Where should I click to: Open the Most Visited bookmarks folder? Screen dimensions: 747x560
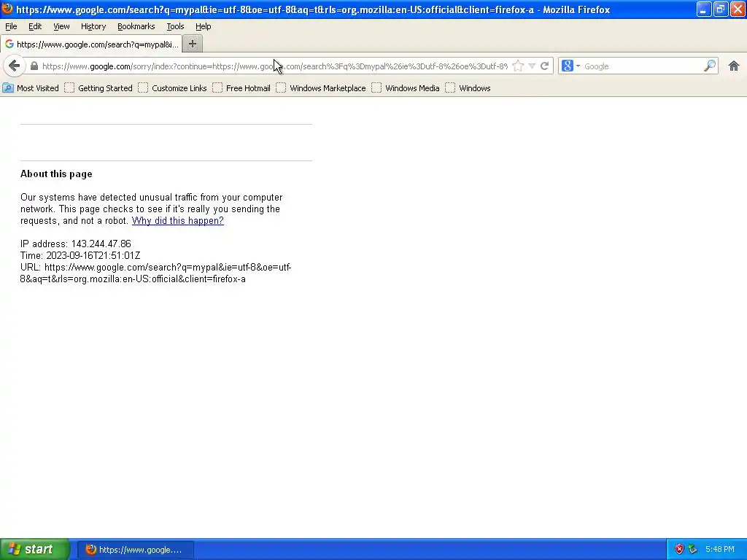(x=31, y=88)
